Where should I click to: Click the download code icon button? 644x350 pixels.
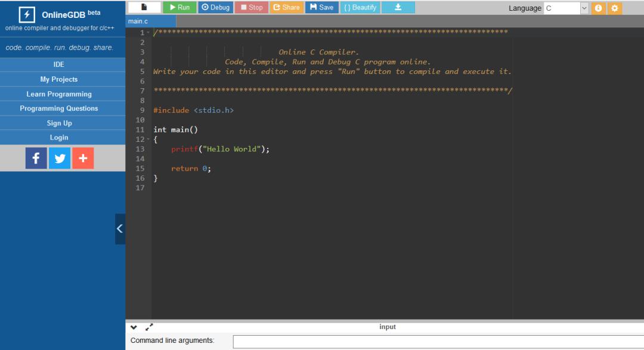coord(398,7)
